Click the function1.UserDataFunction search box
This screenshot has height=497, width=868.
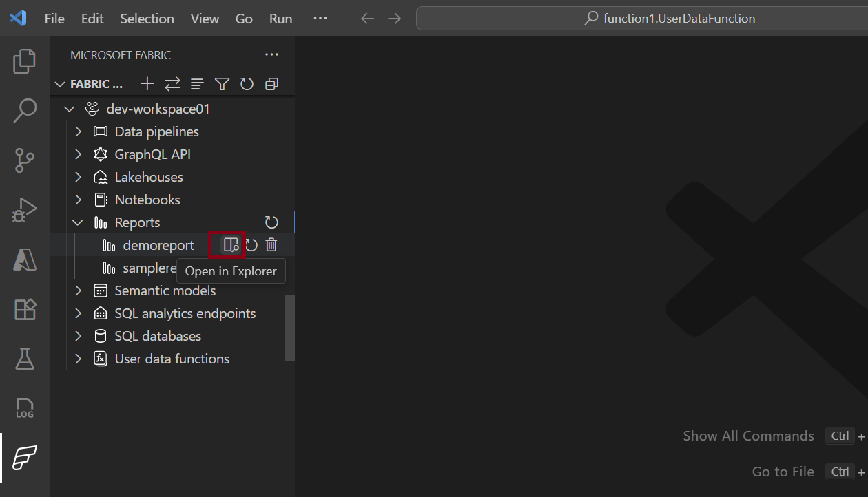click(642, 19)
